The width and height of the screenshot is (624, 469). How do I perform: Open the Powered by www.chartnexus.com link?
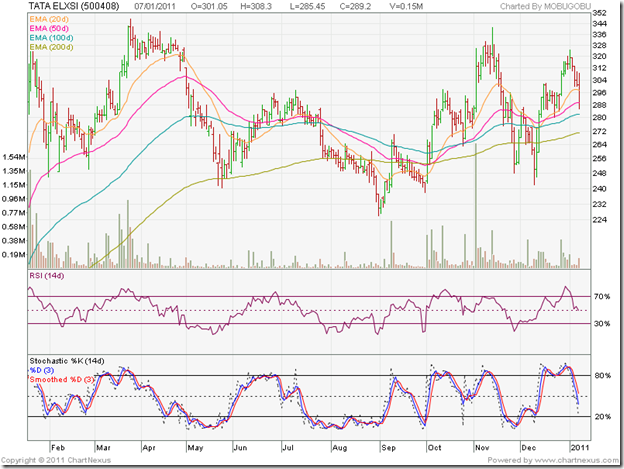pyautogui.click(x=553, y=460)
